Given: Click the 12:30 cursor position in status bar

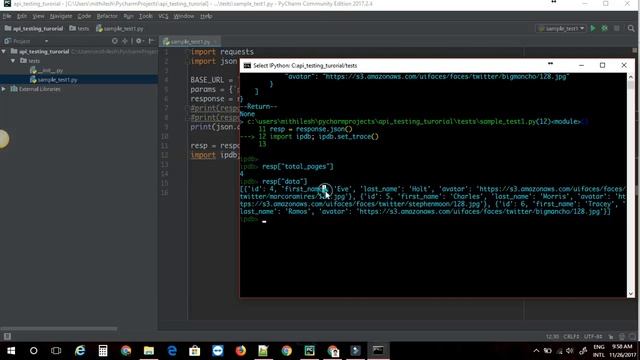Looking at the screenshot, I should tap(552, 337).
